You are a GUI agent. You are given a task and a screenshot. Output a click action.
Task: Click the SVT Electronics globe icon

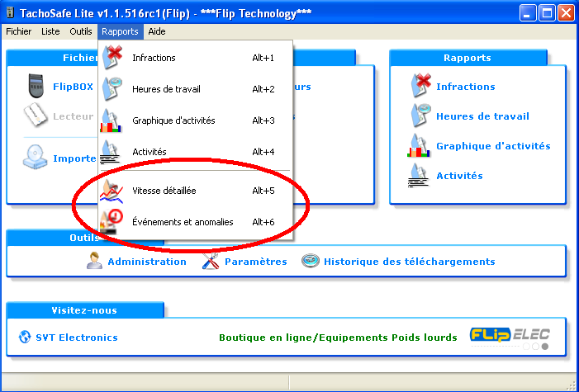pyautogui.click(x=24, y=338)
